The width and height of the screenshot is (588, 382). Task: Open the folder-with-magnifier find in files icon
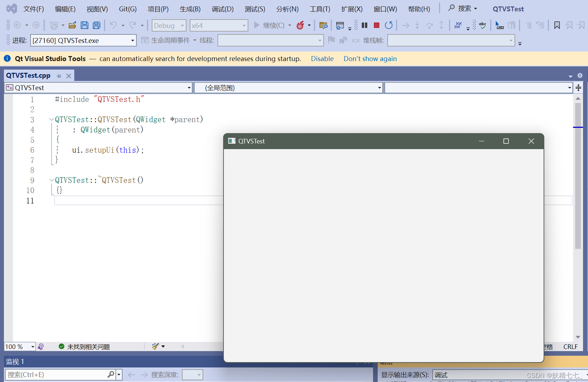point(323,25)
